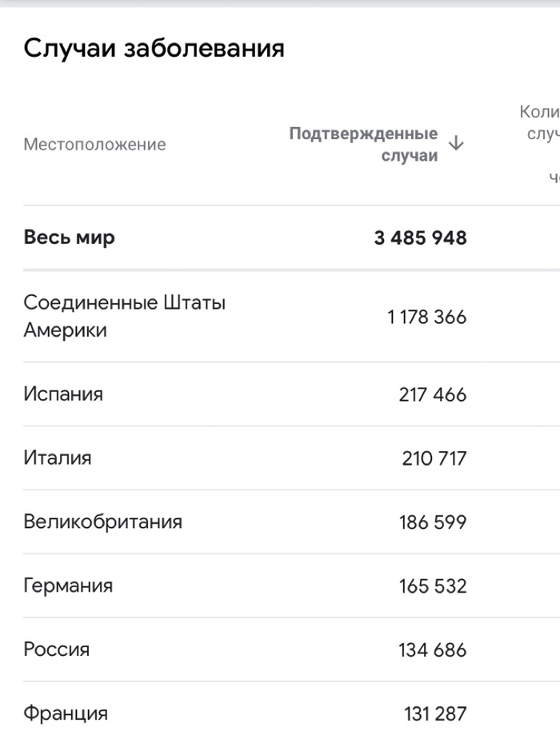Click the value 1 178 366 for USA

coord(426,317)
